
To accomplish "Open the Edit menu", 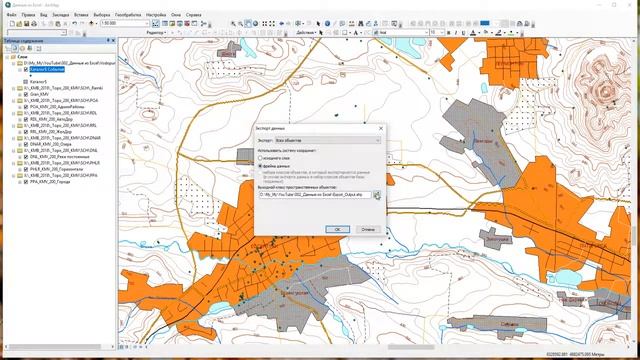I will 28,15.
